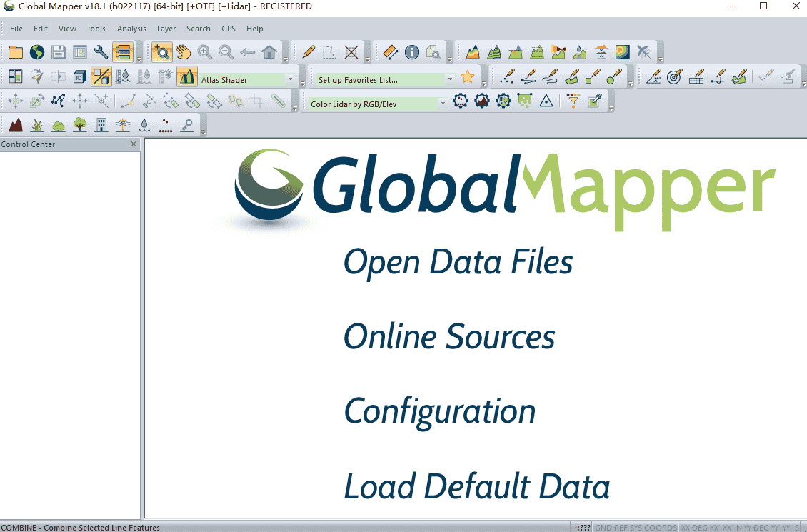Toggle the Enable Hill Shading button
807x532 pixels.
(x=187, y=76)
